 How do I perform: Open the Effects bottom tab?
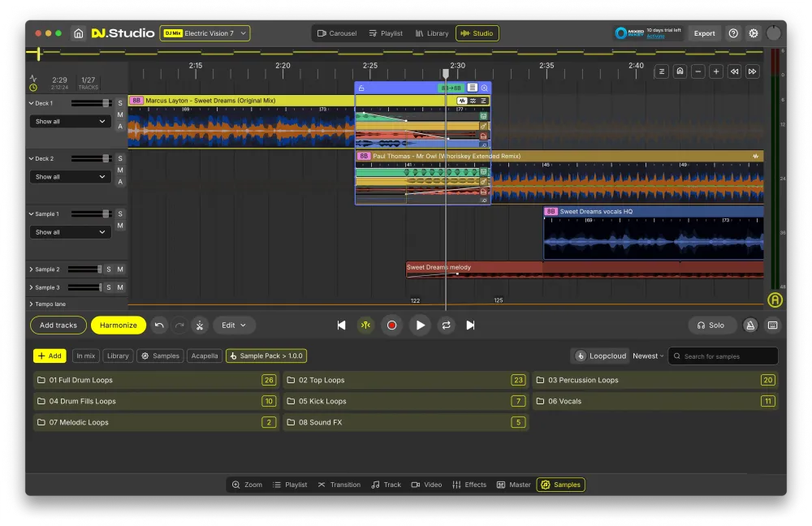coord(469,485)
